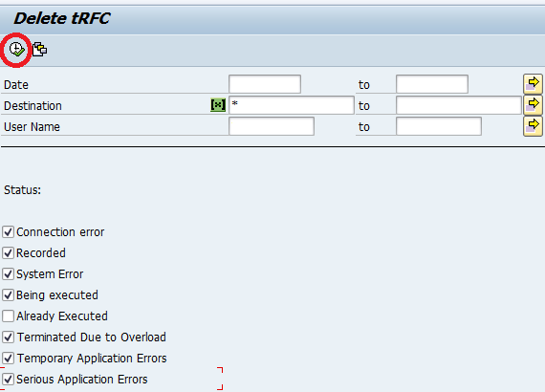Click the User Name field label
The image size is (545, 392).
[x=32, y=127]
